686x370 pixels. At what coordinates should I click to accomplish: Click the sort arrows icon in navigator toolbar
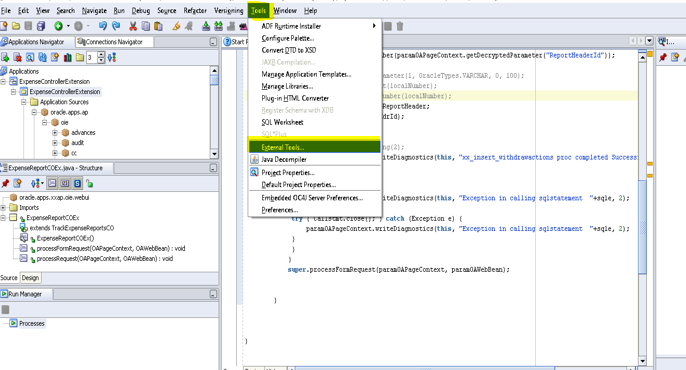pyautogui.click(x=112, y=57)
